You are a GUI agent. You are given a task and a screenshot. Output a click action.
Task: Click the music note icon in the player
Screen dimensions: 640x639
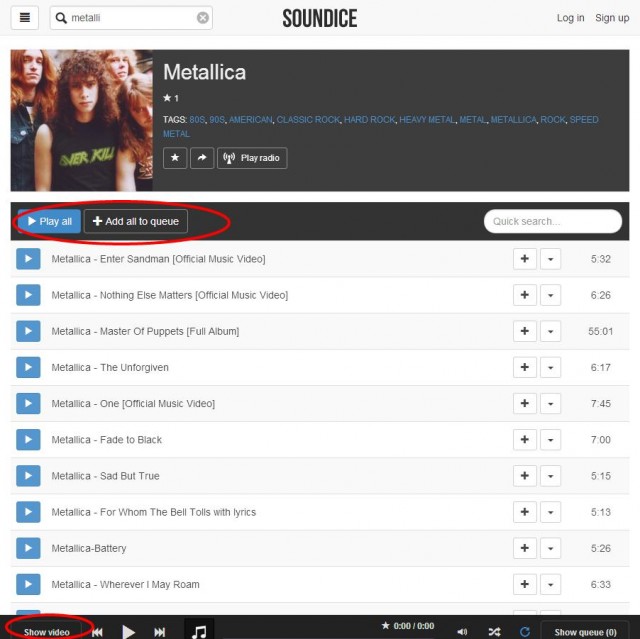[199, 630]
